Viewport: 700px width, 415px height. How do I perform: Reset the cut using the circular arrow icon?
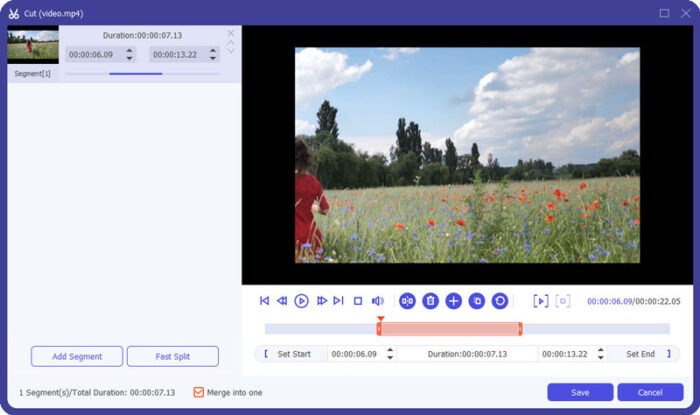[500, 300]
